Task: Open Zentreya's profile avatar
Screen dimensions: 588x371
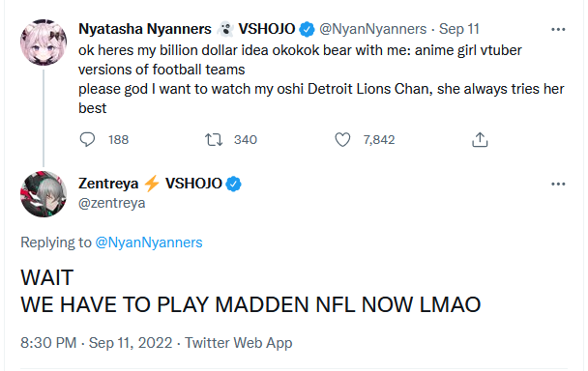Action: coord(44,194)
